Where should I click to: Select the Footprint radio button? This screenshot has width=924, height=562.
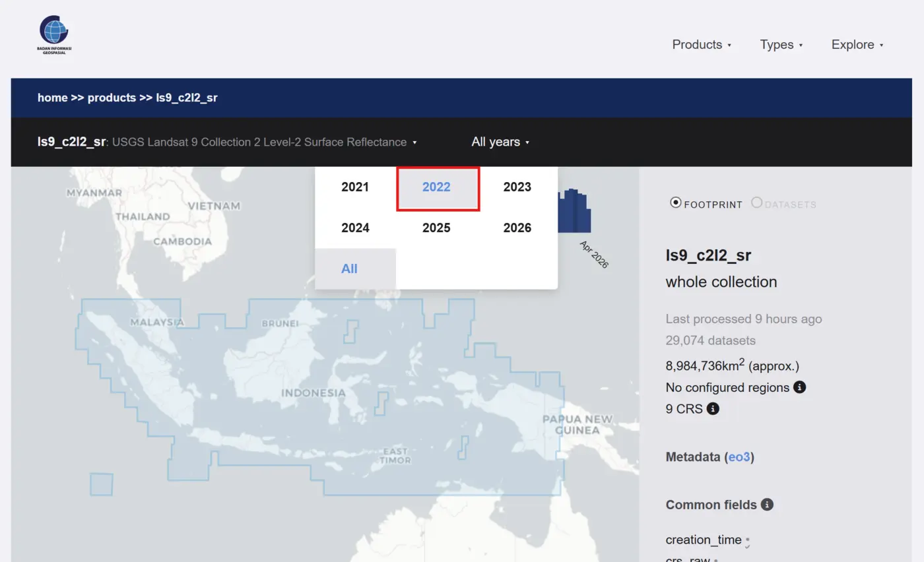(x=676, y=203)
